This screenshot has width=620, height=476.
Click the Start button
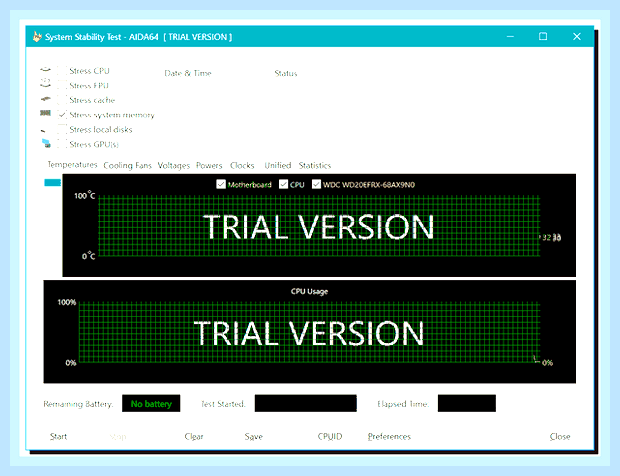[x=58, y=436]
